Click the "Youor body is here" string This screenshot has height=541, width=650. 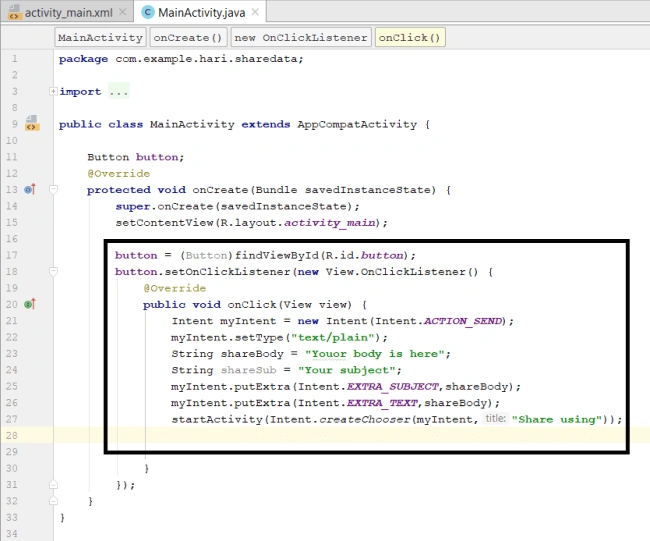point(375,354)
